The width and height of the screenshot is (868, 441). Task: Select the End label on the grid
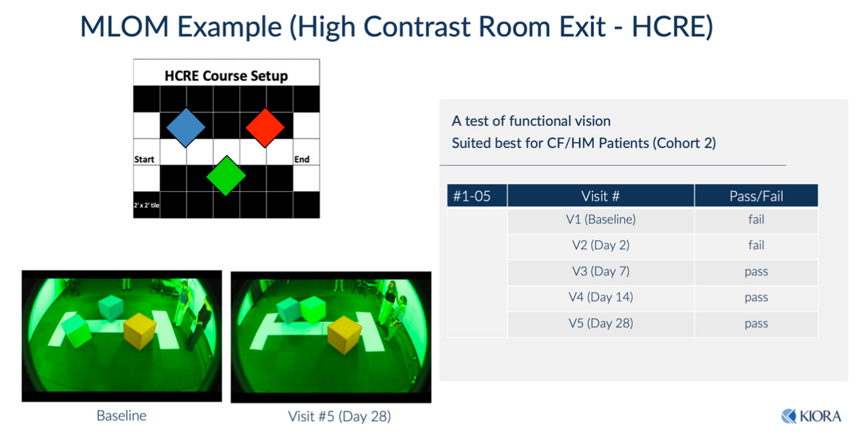pyautogui.click(x=302, y=159)
